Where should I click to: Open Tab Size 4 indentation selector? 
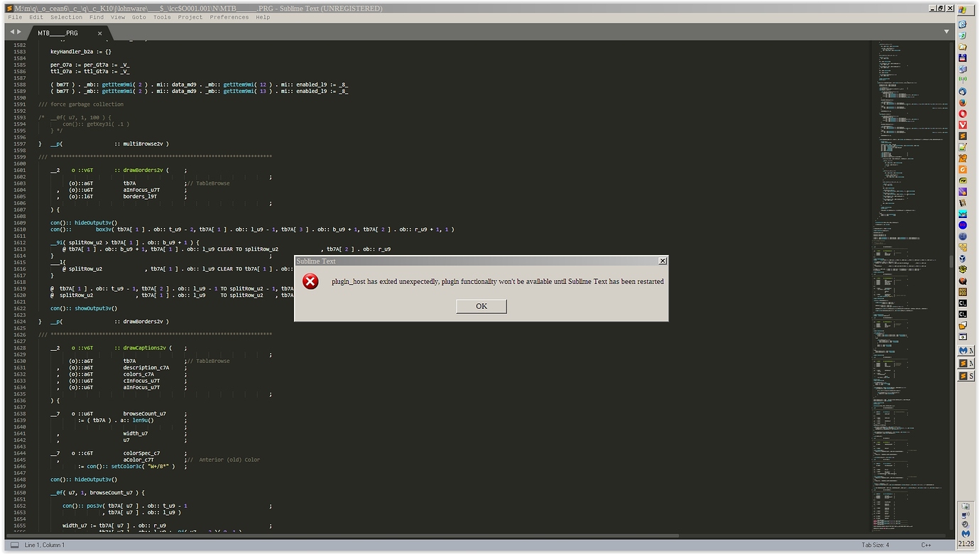875,545
